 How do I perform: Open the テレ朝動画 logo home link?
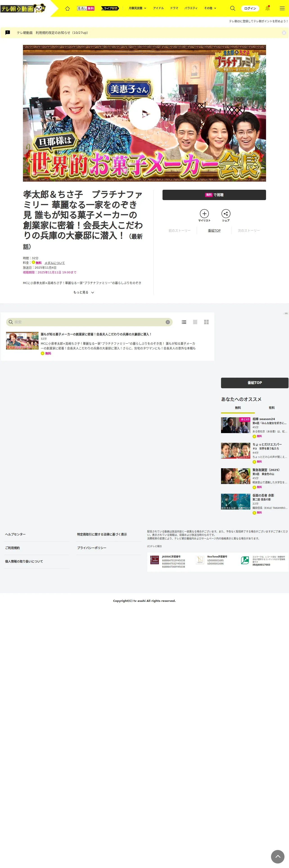[23, 8]
